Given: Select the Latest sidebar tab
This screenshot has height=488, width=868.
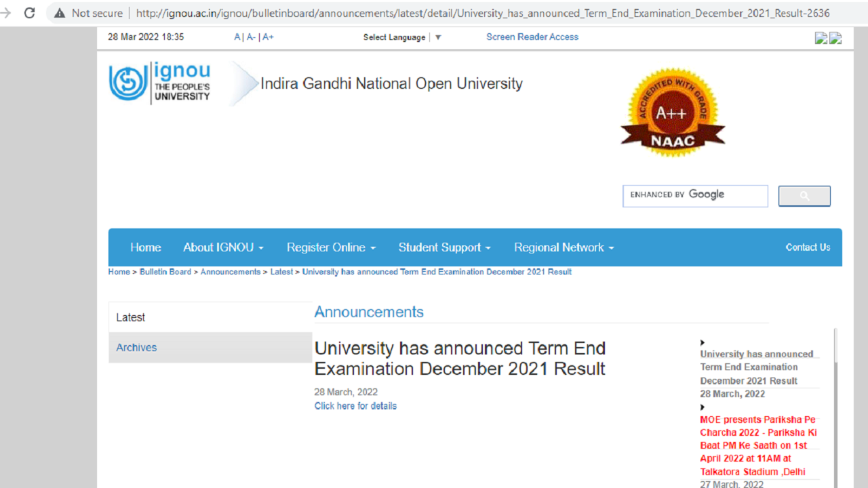Looking at the screenshot, I should click(210, 317).
